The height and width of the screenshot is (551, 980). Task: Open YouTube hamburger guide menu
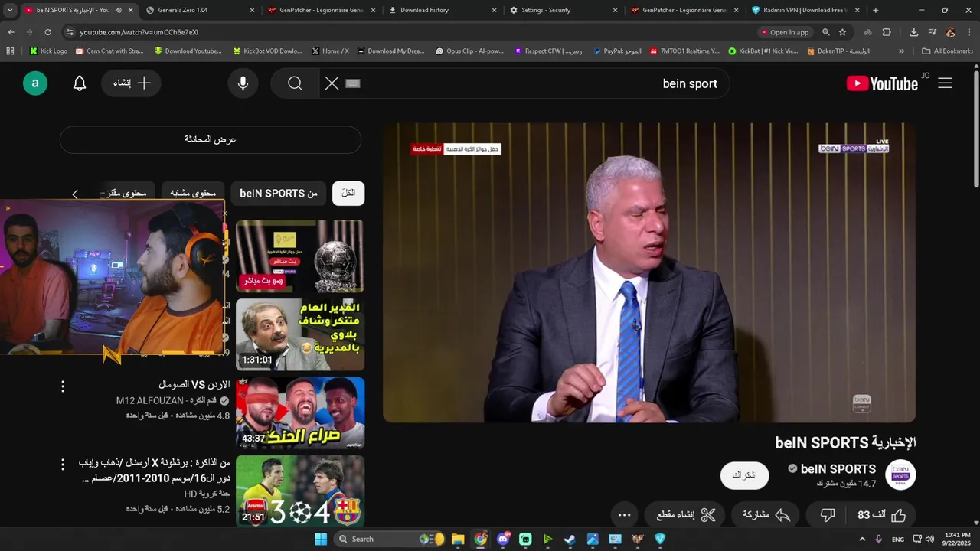[x=945, y=83]
